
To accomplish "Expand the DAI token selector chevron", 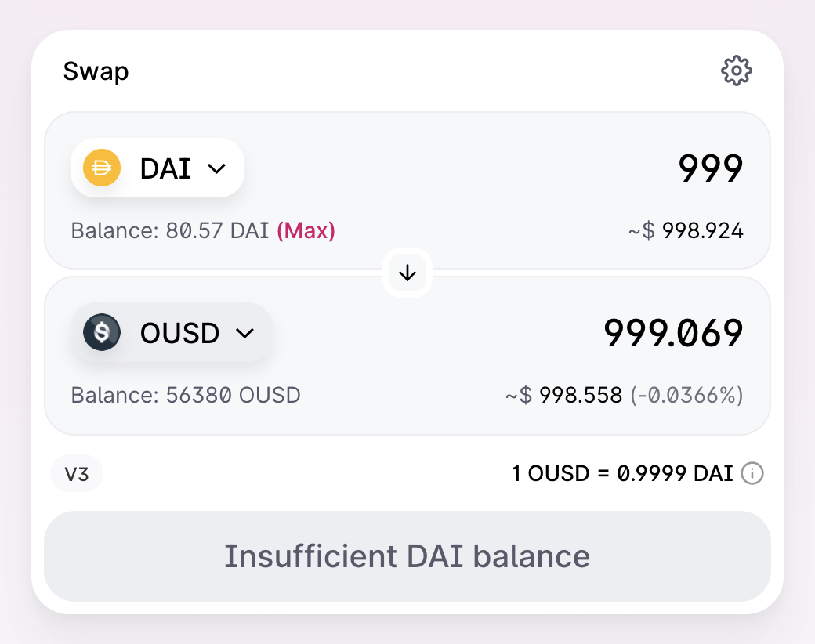I will tap(216, 168).
